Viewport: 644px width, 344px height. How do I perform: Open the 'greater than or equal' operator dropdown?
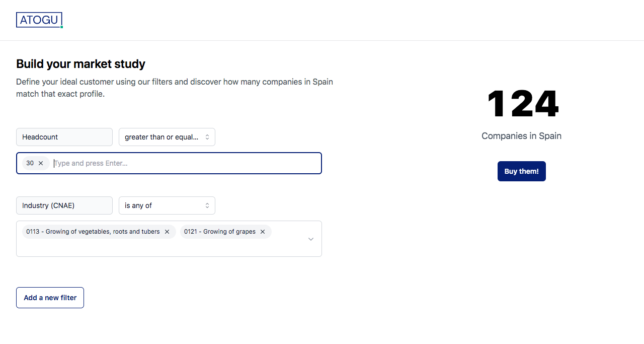pos(167,137)
